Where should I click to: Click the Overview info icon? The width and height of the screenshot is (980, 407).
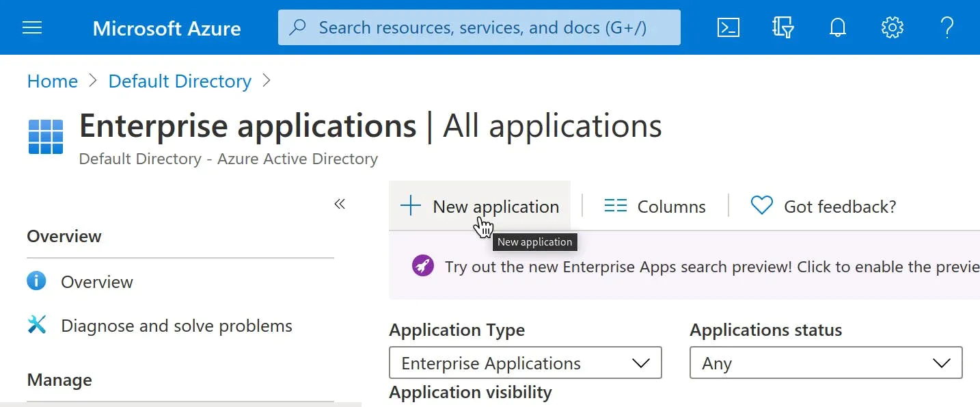click(x=36, y=281)
